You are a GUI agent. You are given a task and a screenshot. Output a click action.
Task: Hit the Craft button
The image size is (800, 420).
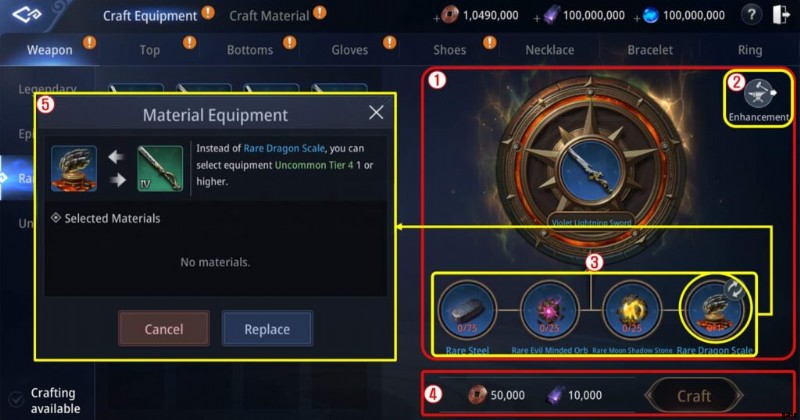pyautogui.click(x=693, y=396)
